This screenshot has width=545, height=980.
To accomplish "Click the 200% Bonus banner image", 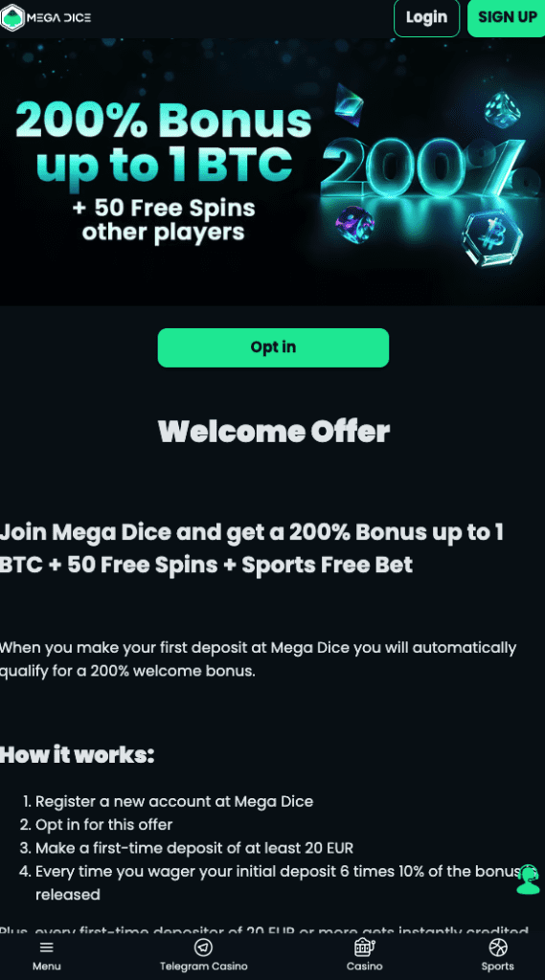I will (272, 172).
